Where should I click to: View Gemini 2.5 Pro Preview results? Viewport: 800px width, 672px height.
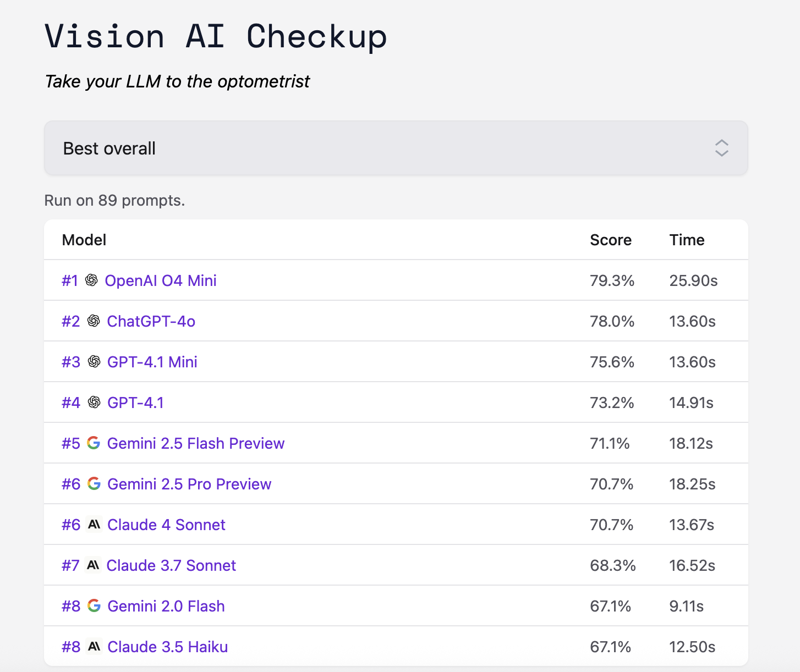coord(189,484)
